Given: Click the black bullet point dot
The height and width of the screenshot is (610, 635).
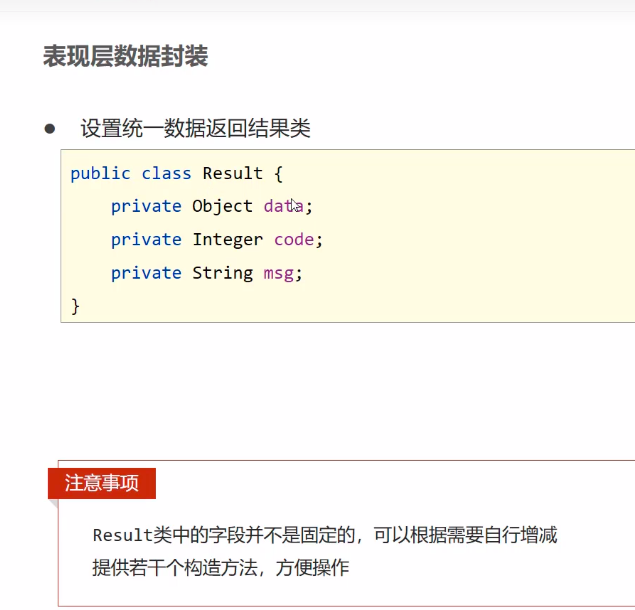Looking at the screenshot, I should [49, 129].
